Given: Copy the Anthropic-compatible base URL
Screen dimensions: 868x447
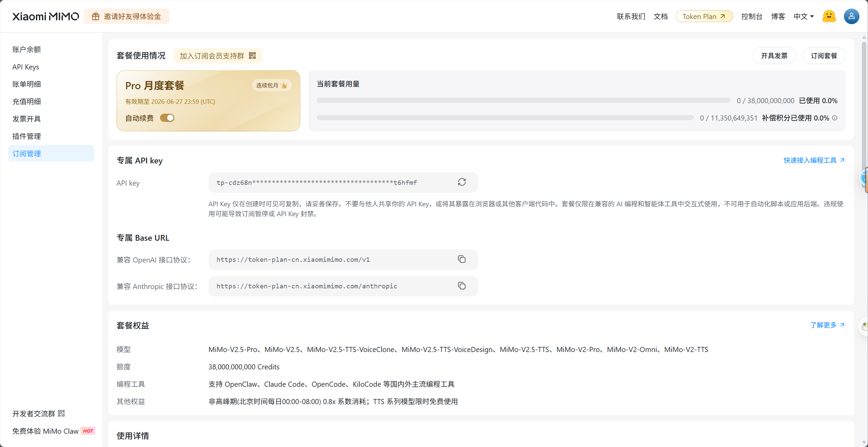Looking at the screenshot, I should pos(462,286).
